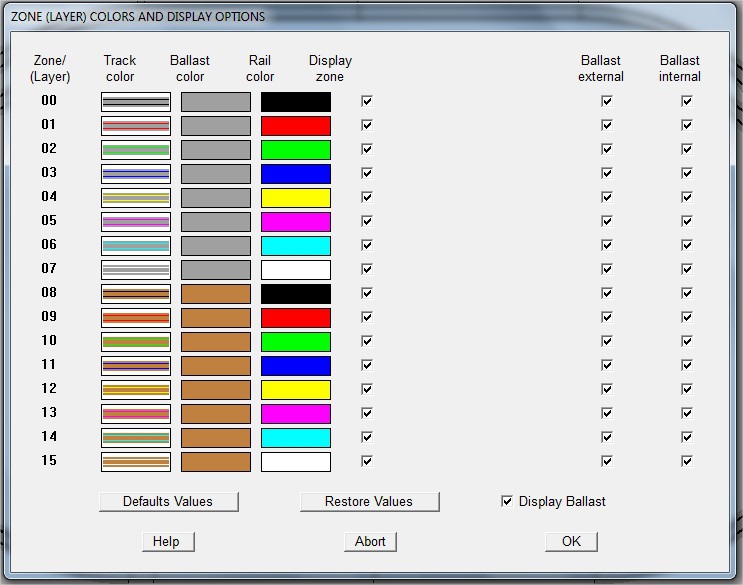Change brown Ballast color for layer 15
This screenshot has height=585, width=743.
point(216,462)
